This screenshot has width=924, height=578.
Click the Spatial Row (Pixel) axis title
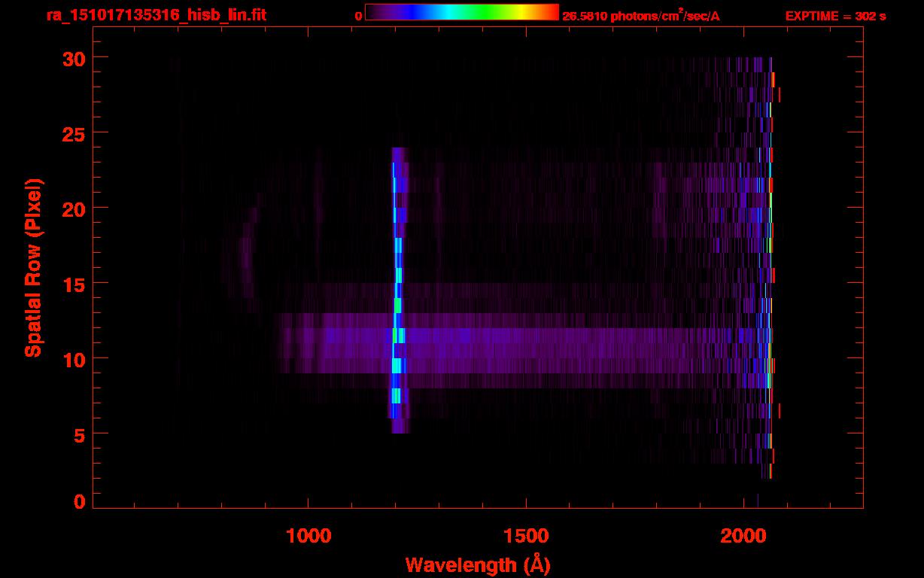click(x=33, y=267)
